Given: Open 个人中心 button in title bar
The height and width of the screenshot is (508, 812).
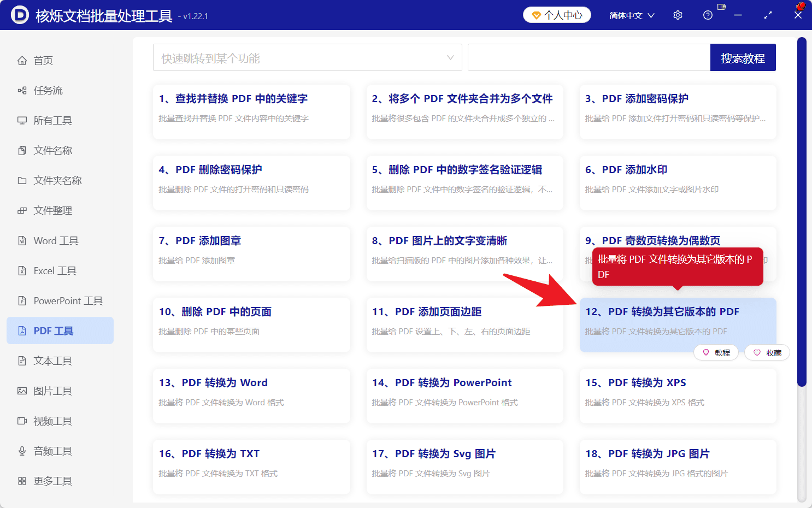Looking at the screenshot, I should tap(557, 15).
